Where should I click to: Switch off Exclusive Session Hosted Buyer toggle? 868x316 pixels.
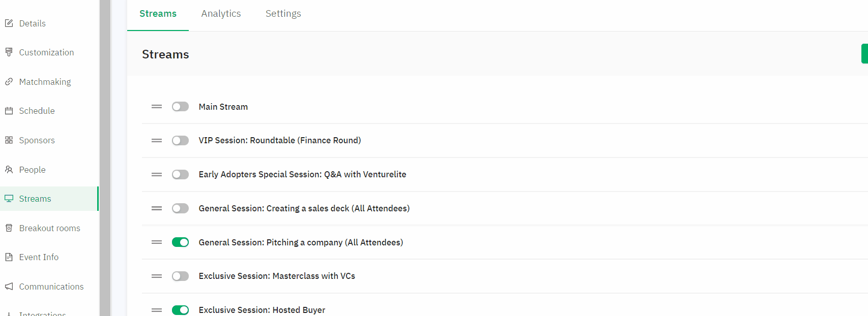tap(180, 310)
